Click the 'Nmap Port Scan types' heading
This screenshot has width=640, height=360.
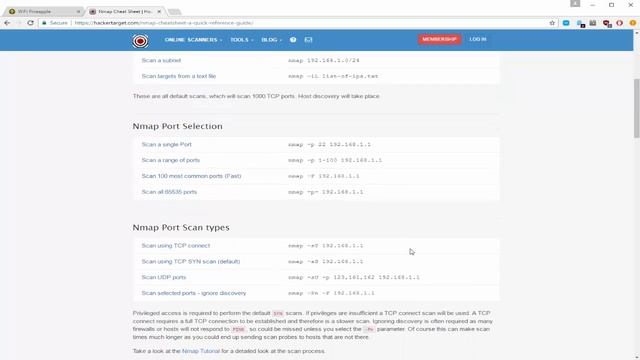pyautogui.click(x=181, y=227)
